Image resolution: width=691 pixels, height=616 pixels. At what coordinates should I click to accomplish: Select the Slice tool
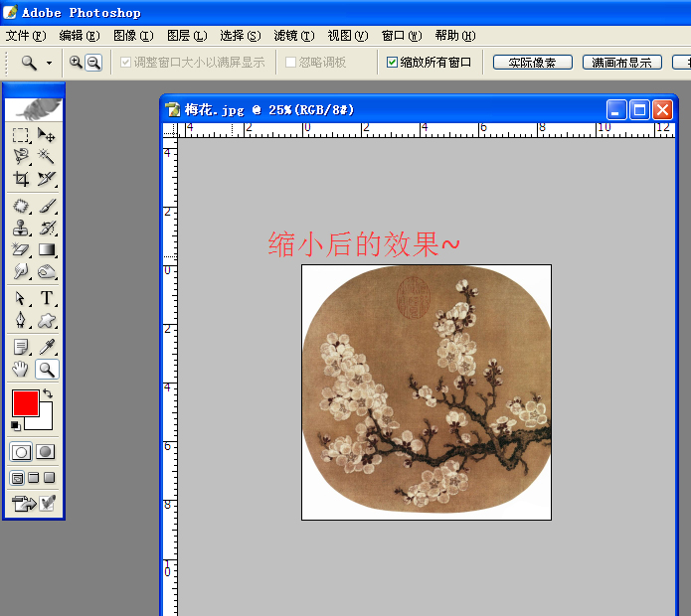(x=47, y=178)
